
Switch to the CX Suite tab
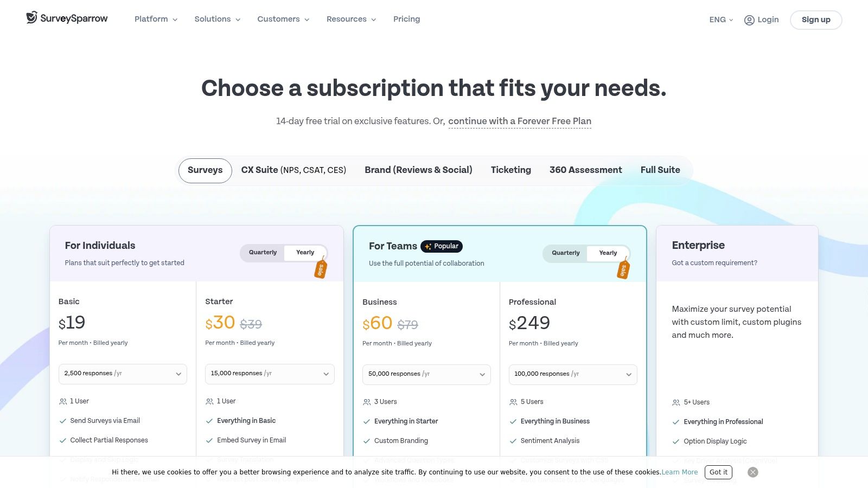tap(293, 170)
